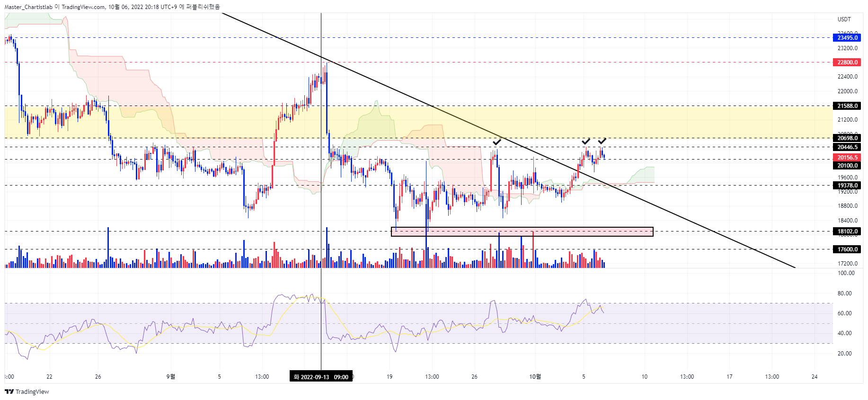Image resolution: width=868 pixels, height=400 pixels.
Task: Select the 22000.0 price axis value
Action: (848, 91)
